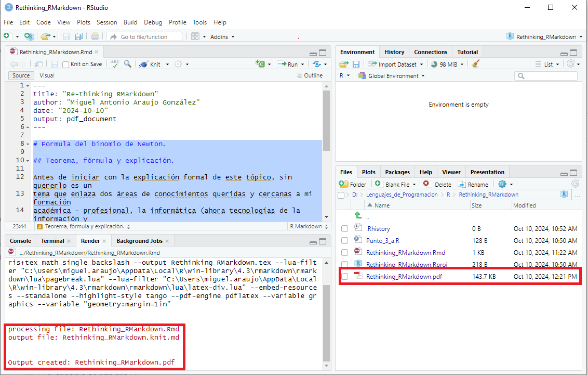Knit the document with Knit button

[150, 64]
